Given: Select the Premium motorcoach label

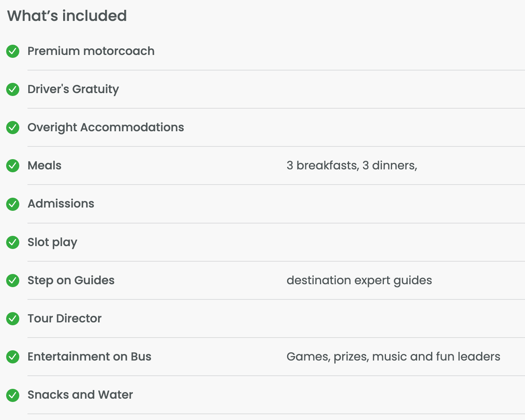Looking at the screenshot, I should coord(91,51).
